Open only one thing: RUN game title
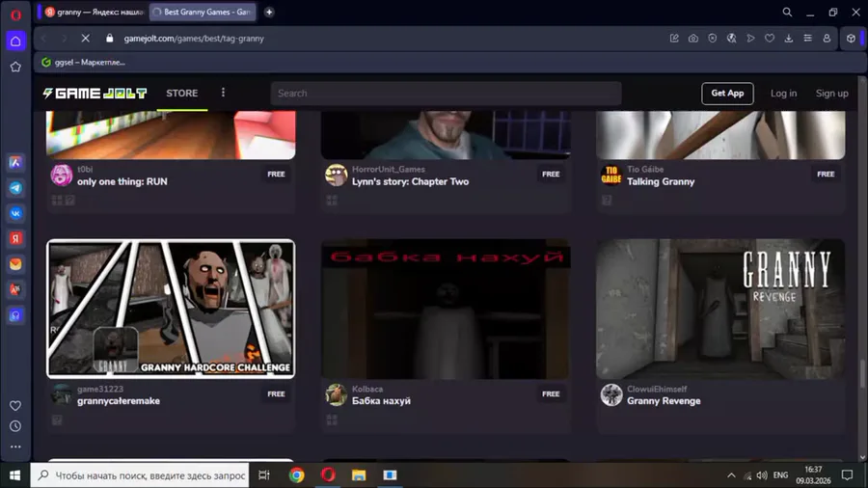Viewport: 868px width, 488px height. tap(122, 181)
